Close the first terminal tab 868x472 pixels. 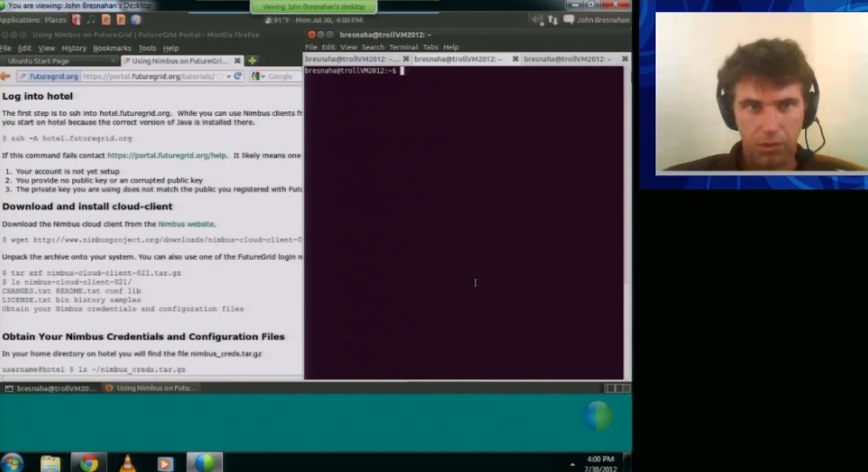(406, 58)
